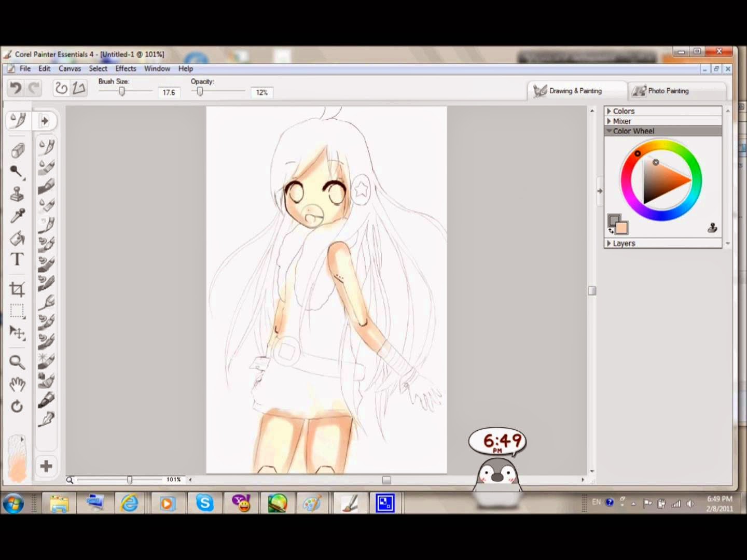
Task: Open the brush drawer arrow button
Action: [45, 121]
